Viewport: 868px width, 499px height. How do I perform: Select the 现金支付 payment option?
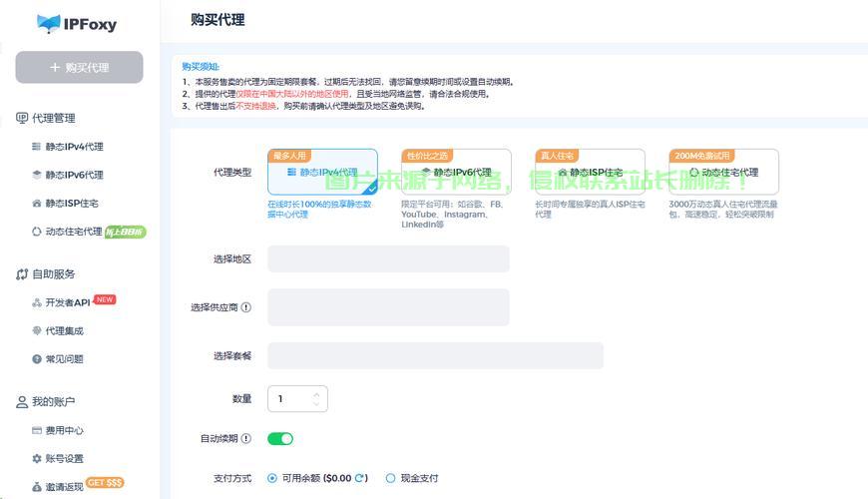pos(391,478)
